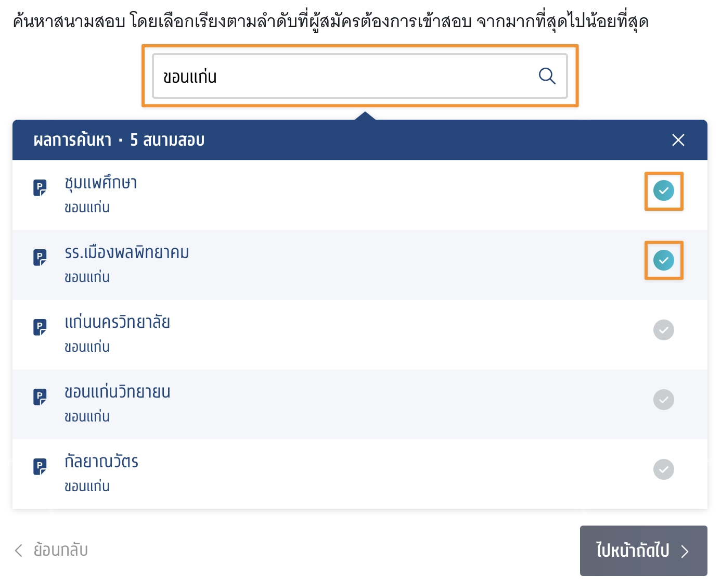This screenshot has height=588, width=721.
Task: Check the แก่นนครวิทยาลัย exam venue
Action: [x=663, y=330]
